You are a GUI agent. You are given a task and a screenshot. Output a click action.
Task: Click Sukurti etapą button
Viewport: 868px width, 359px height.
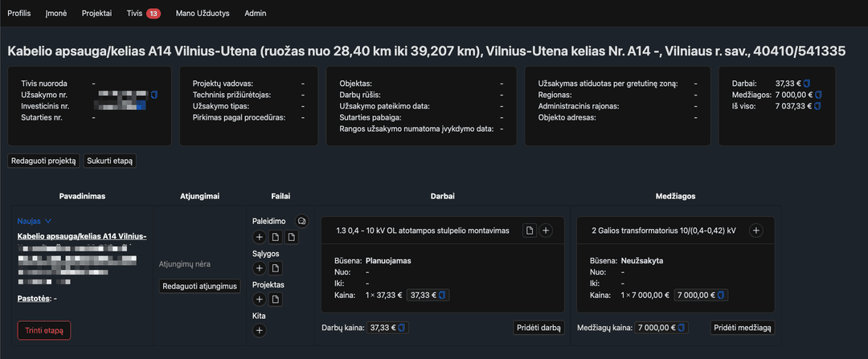tap(109, 161)
